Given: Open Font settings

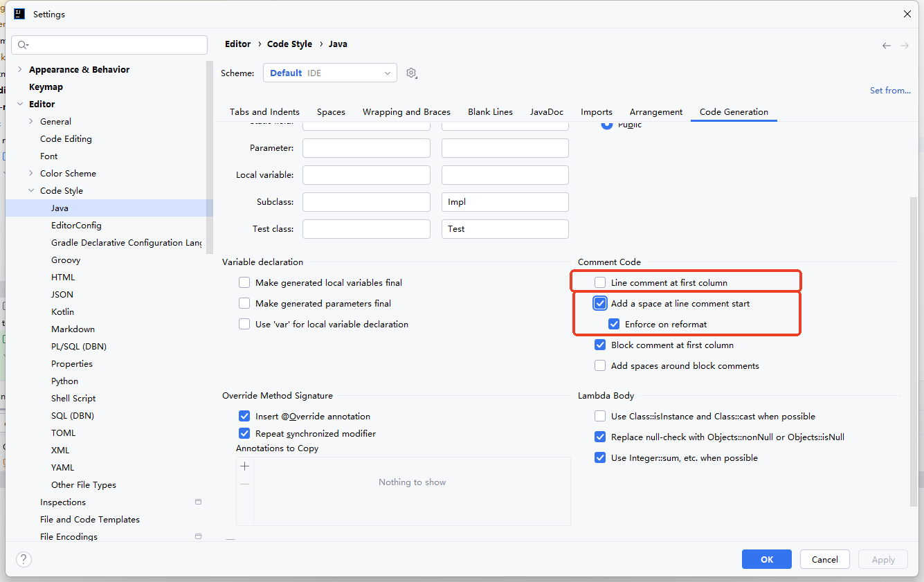Looking at the screenshot, I should [x=49, y=156].
